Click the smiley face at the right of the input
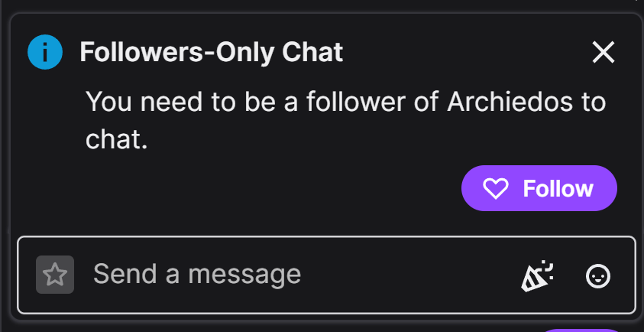Viewport: 644px width, 332px height. [598, 275]
